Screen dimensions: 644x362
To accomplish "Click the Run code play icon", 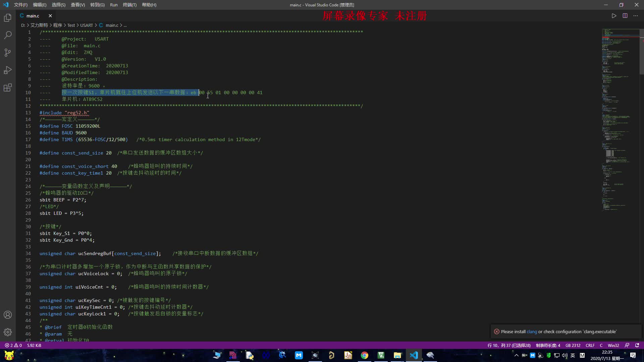I will click(x=614, y=16).
